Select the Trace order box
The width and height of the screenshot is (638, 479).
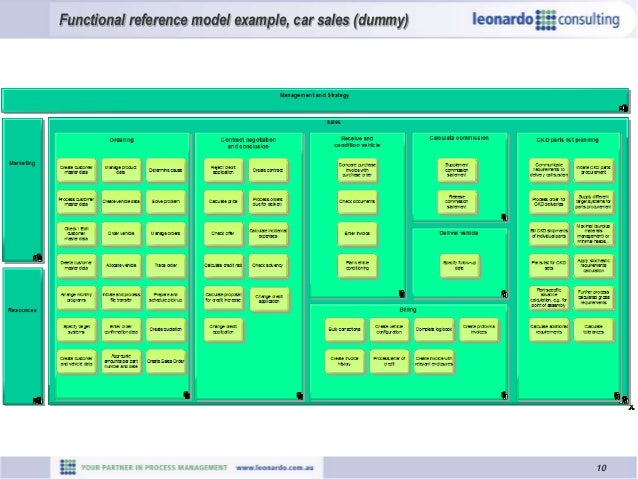[165, 265]
